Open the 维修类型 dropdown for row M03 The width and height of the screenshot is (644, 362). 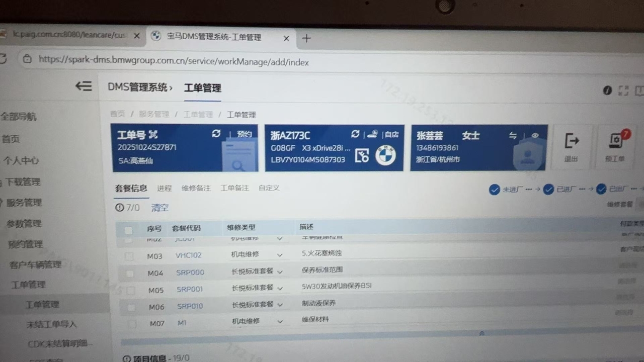tap(279, 255)
